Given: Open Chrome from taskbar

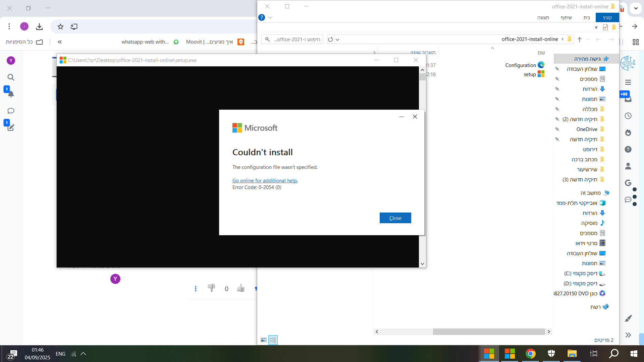Looking at the screenshot, I should (x=531, y=354).
